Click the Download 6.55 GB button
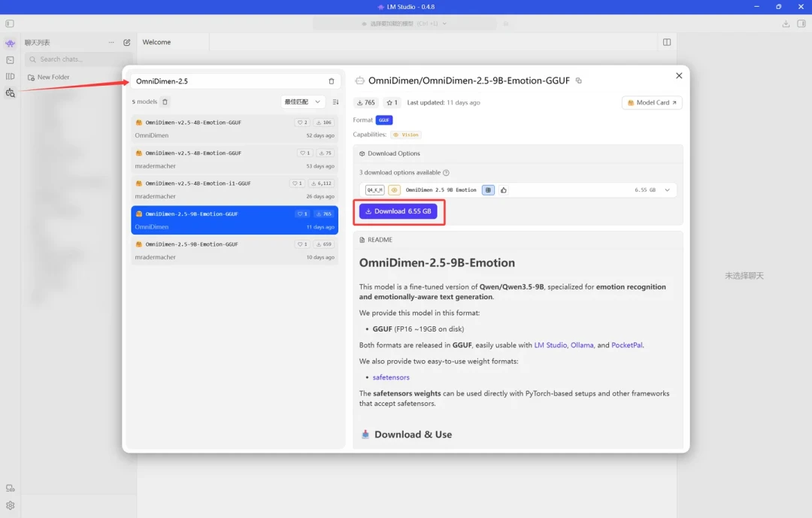The width and height of the screenshot is (812, 518). point(398,211)
